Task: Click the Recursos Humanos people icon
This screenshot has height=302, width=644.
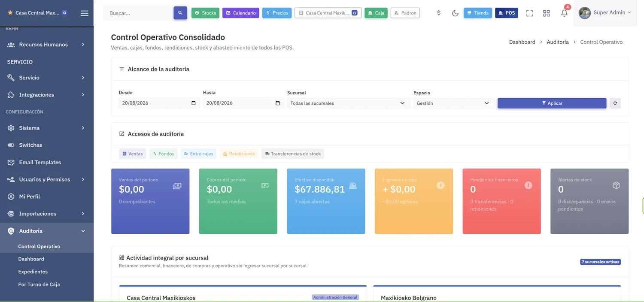Action: click(x=11, y=45)
